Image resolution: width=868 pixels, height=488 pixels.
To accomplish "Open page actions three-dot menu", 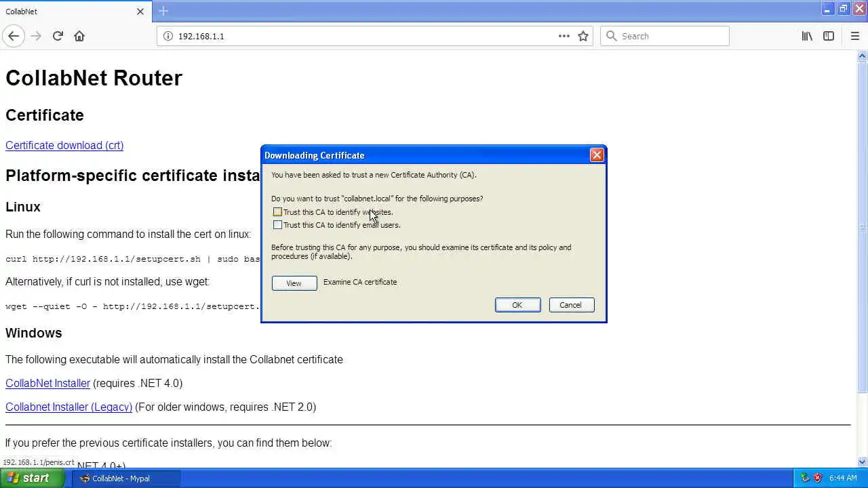I will 564,36.
